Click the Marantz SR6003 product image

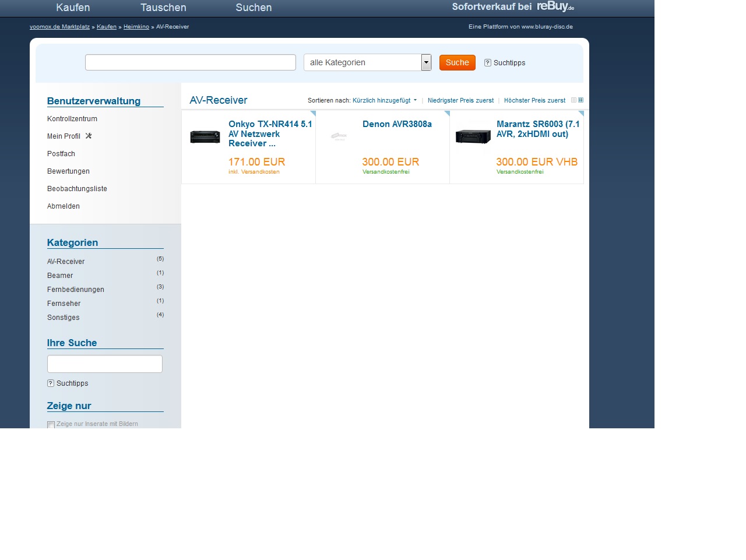tap(473, 137)
